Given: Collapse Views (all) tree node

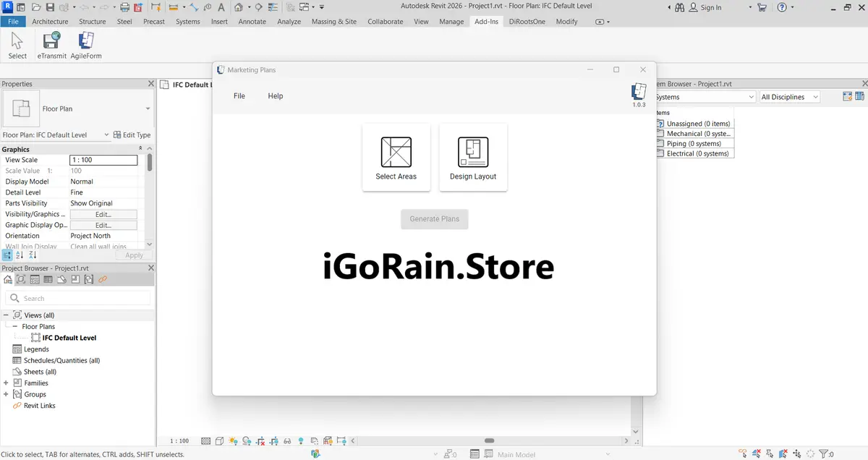Looking at the screenshot, I should [x=6, y=315].
